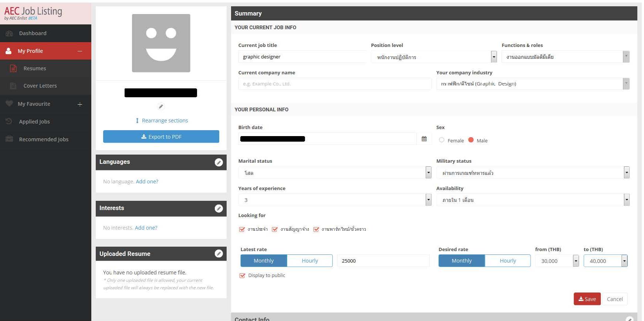The image size is (644, 321).
Task: Click the Export to PDF button
Action: click(x=161, y=136)
